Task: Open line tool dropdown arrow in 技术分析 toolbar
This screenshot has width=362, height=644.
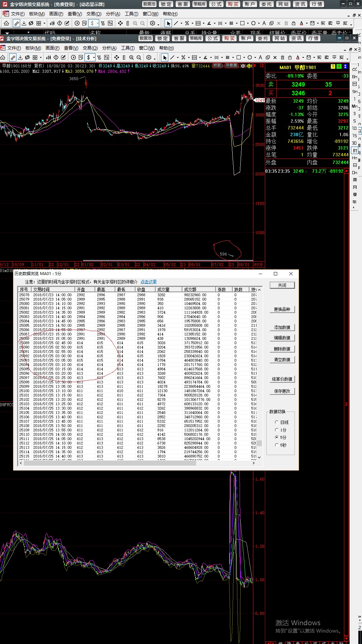Action: [178, 58]
